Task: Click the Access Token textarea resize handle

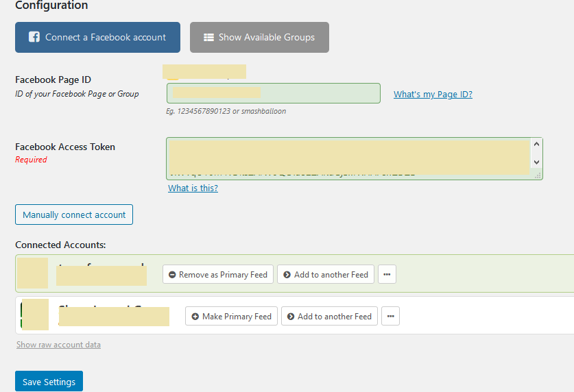Action: 538,175
